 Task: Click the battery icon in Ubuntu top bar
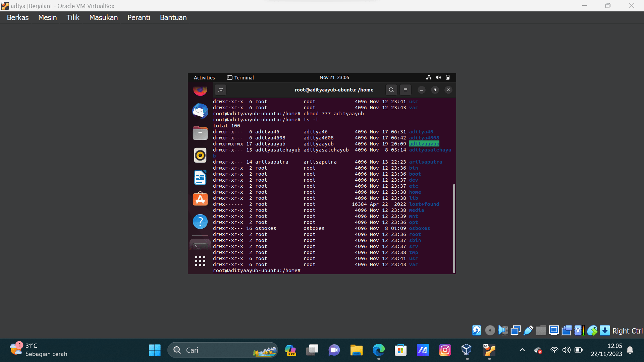tap(447, 77)
